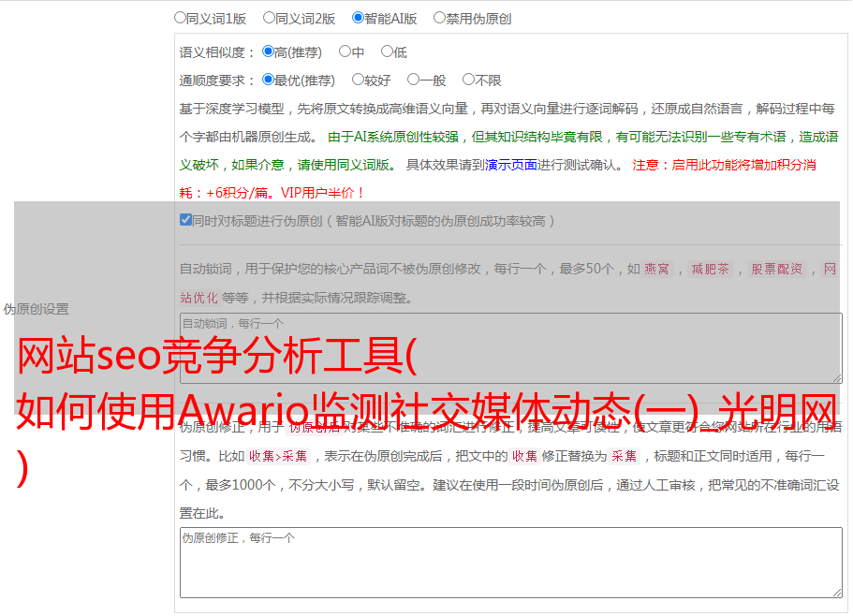The height and width of the screenshot is (616, 853).
Task: Click the 收集>采集 example text
Action: point(278,456)
